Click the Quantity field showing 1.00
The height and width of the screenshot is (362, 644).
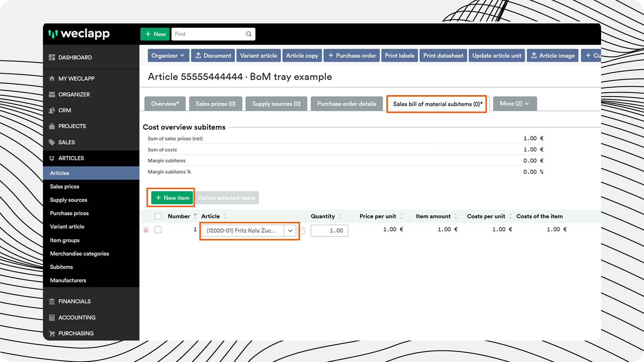tap(329, 231)
